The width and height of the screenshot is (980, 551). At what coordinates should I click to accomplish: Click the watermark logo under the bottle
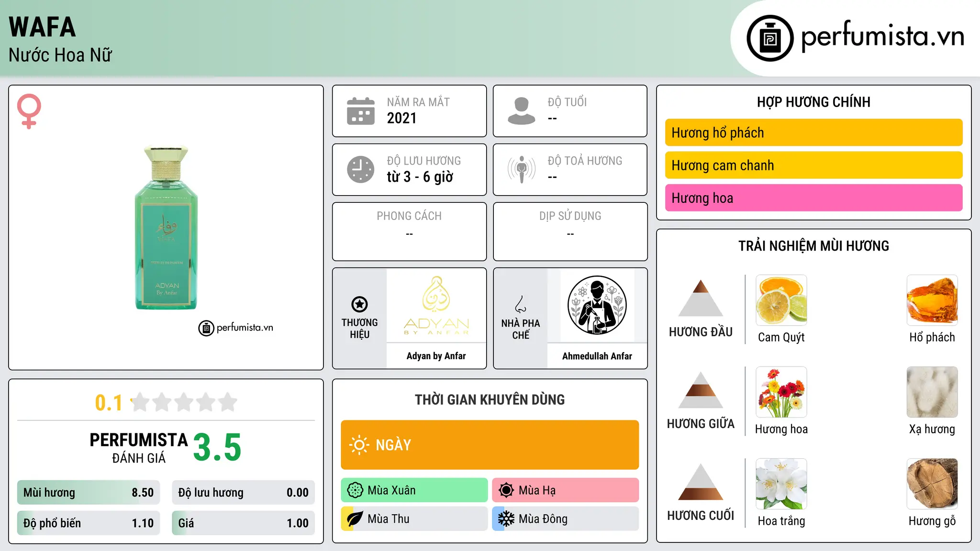pos(235,328)
